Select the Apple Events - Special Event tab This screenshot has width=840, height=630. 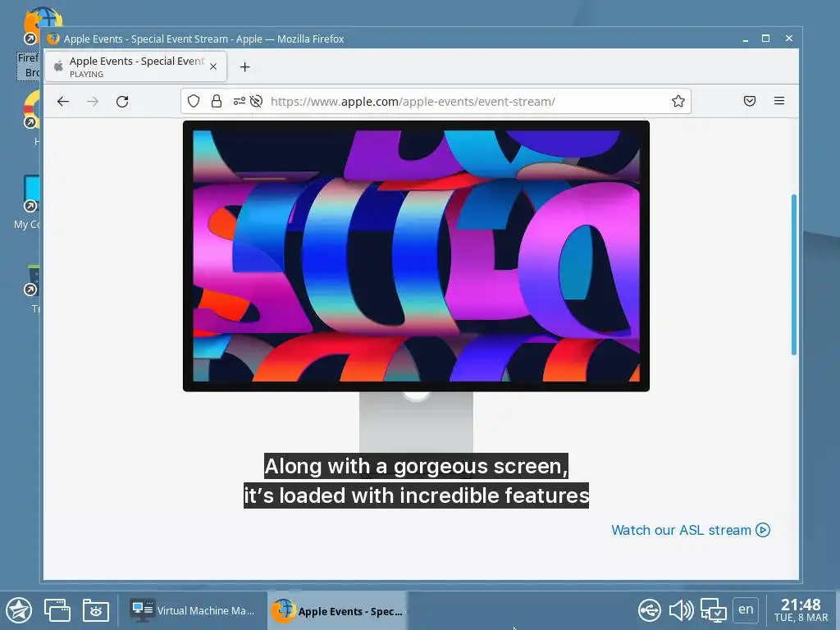(x=135, y=66)
